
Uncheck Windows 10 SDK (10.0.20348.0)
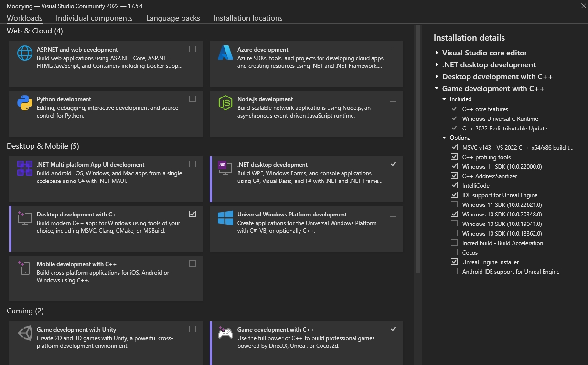pyautogui.click(x=454, y=214)
